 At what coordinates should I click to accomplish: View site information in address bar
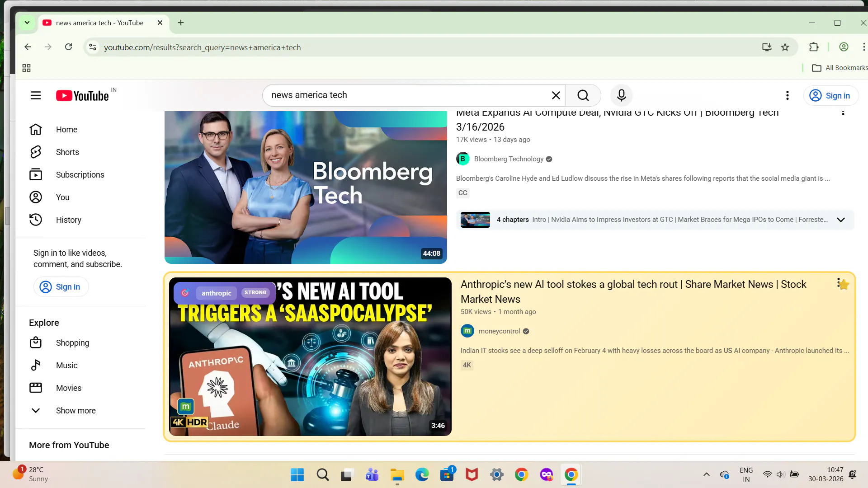coord(93,47)
